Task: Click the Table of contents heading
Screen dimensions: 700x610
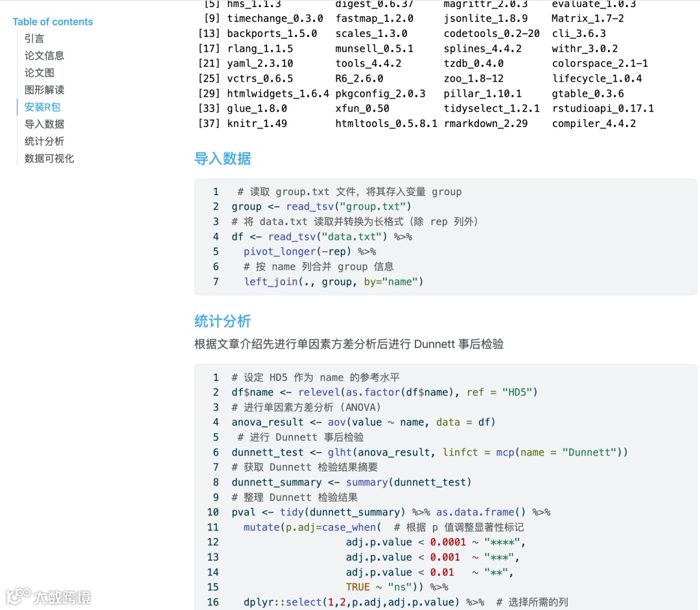Action: click(x=52, y=21)
